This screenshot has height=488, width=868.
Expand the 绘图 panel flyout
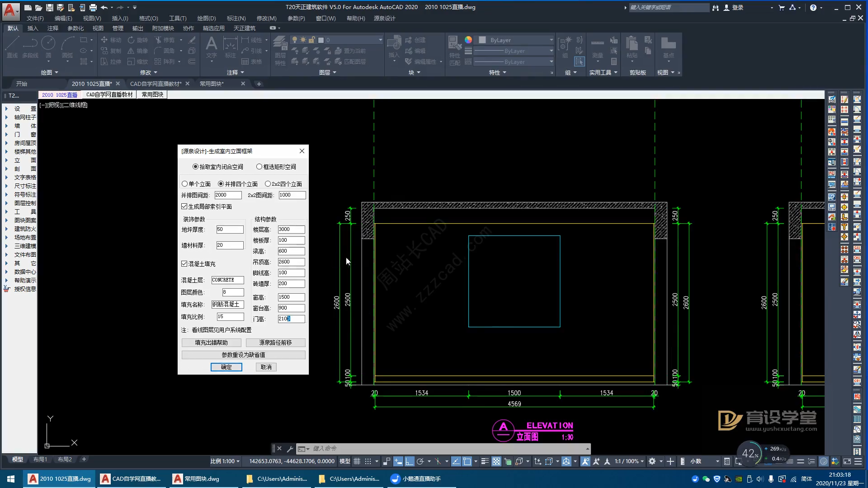click(49, 72)
